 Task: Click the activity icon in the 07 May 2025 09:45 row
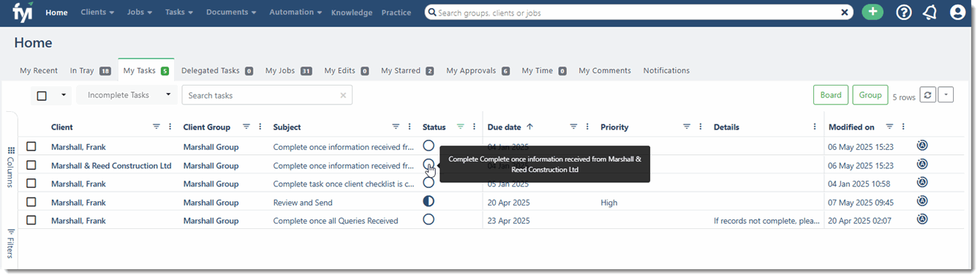point(922,201)
